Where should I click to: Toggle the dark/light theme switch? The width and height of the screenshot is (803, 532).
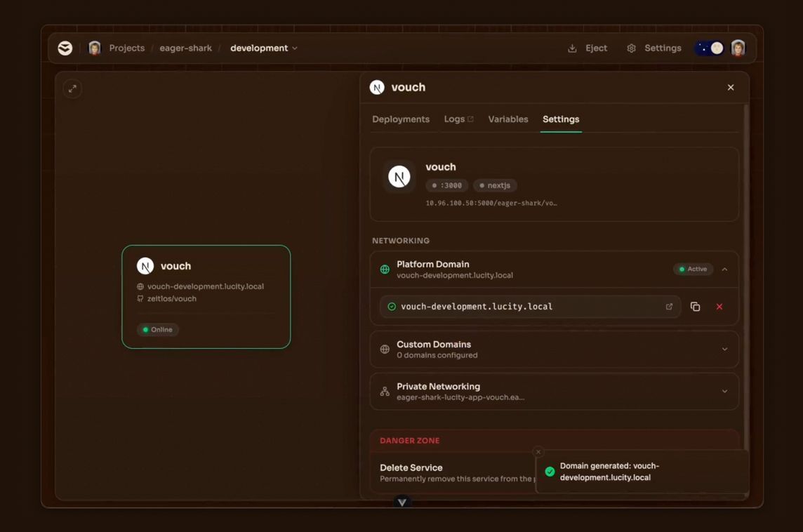pos(710,48)
